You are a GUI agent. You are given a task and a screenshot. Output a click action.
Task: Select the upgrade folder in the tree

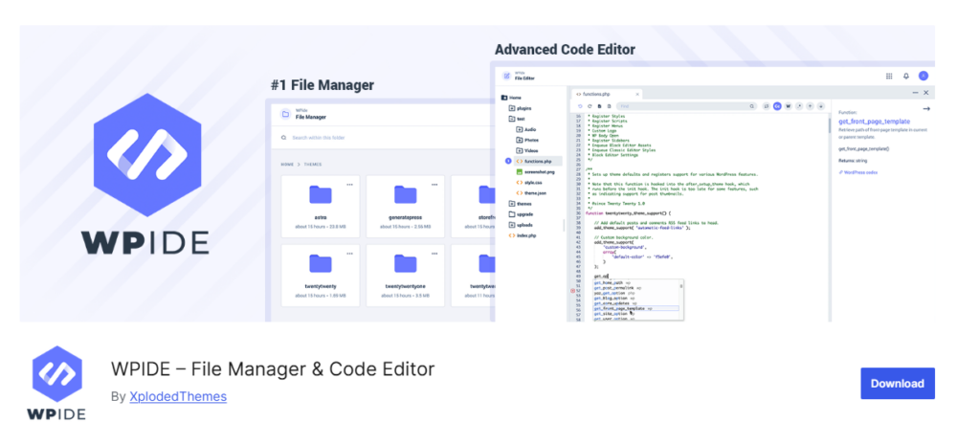[x=522, y=214]
